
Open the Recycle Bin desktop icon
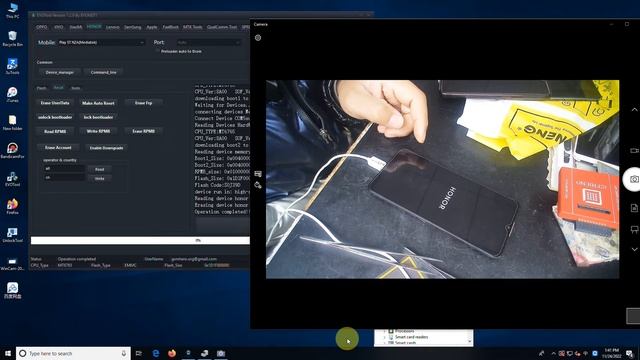12,38
